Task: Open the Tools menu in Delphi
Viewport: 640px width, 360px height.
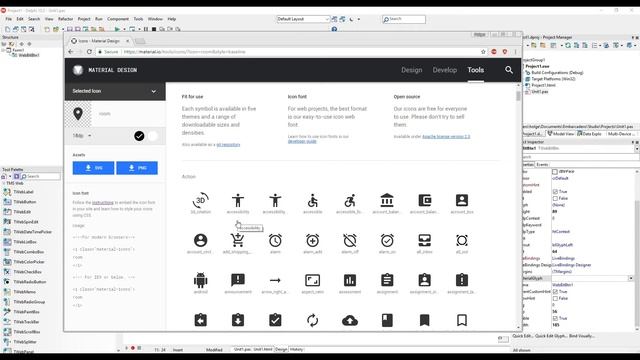Action: click(138, 19)
